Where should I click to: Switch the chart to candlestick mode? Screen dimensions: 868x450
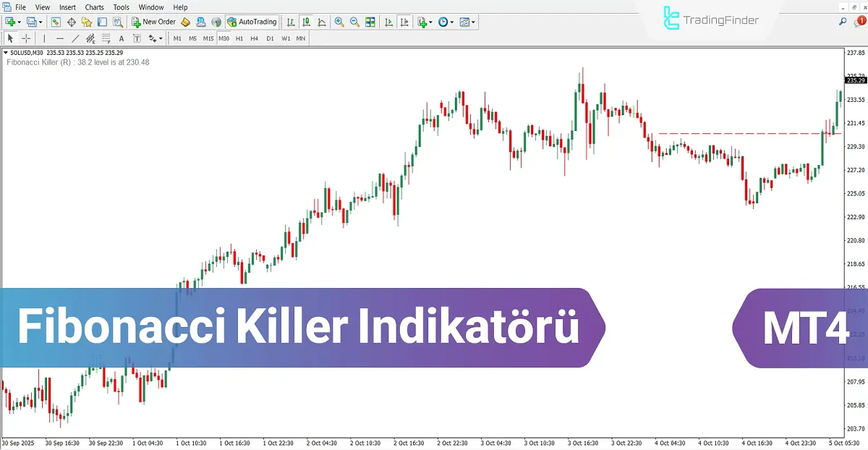click(x=306, y=22)
